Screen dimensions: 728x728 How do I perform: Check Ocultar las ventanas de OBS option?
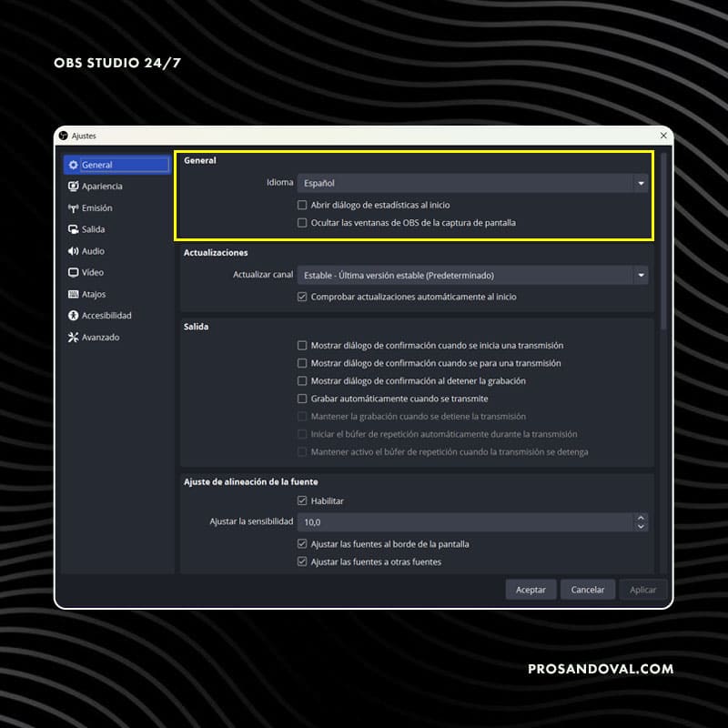click(x=302, y=223)
